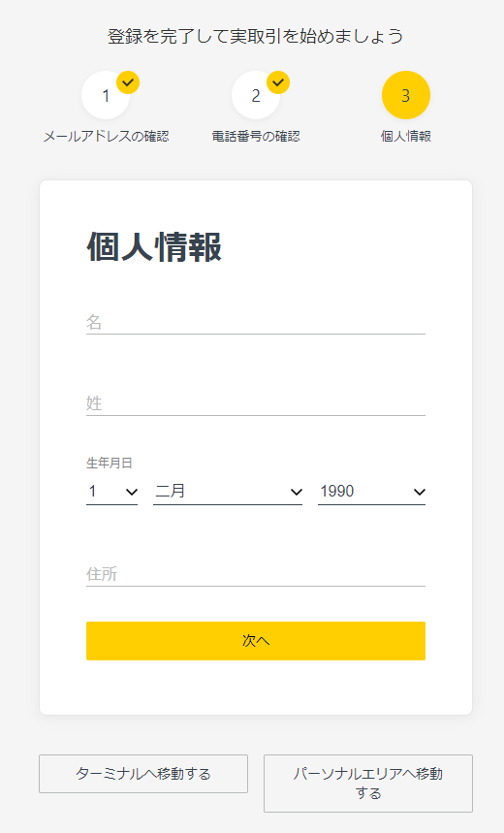This screenshot has height=833, width=504.
Task: Click checkmark badge on step 1
Action: 128,82
